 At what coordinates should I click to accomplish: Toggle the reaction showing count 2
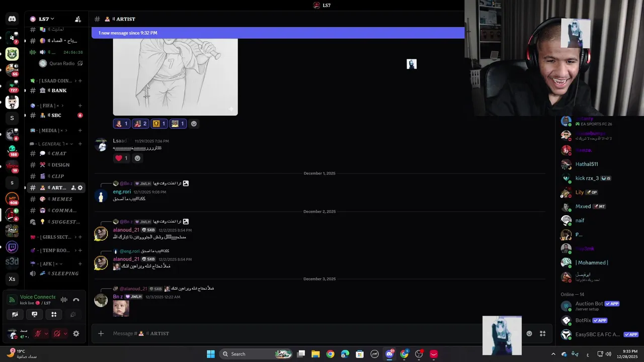click(x=140, y=124)
